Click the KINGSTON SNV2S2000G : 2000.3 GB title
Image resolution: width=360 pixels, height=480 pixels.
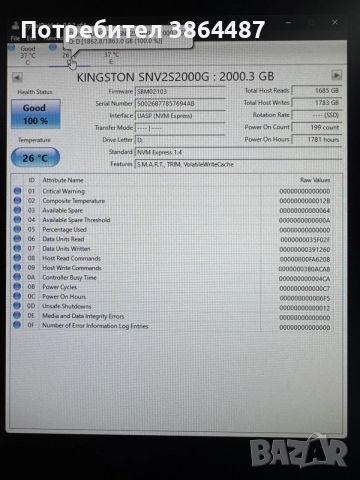click(x=175, y=77)
